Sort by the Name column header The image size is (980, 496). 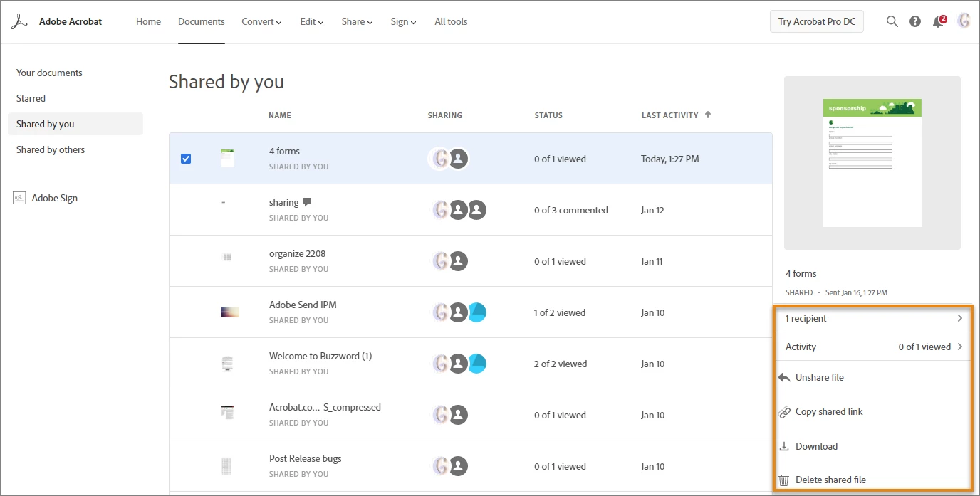tap(280, 115)
